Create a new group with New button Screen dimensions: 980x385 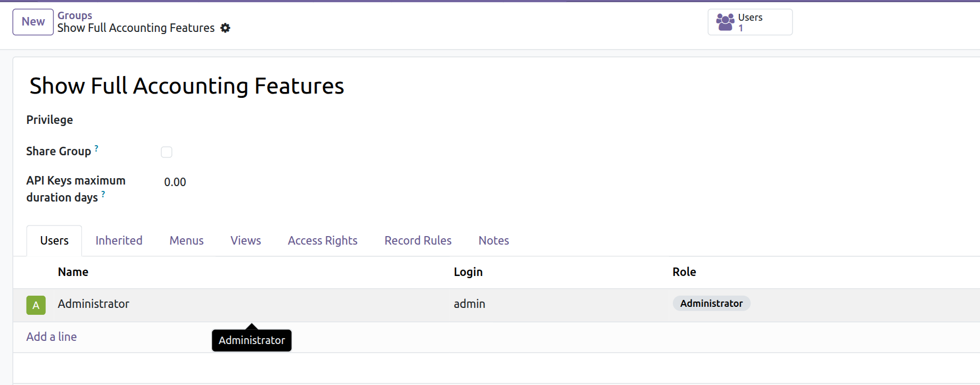click(33, 22)
